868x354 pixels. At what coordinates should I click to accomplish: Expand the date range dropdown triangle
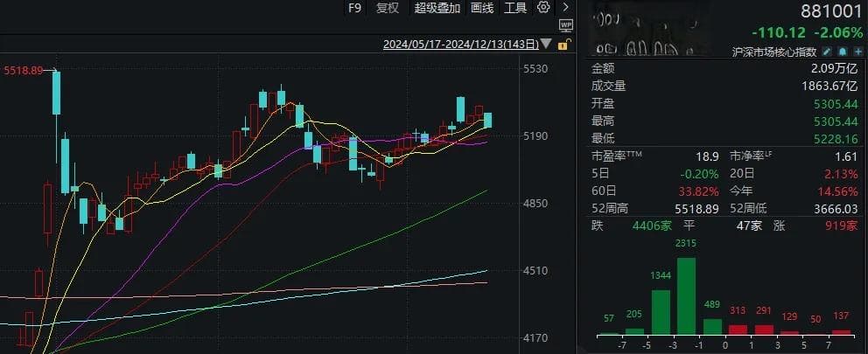point(546,45)
